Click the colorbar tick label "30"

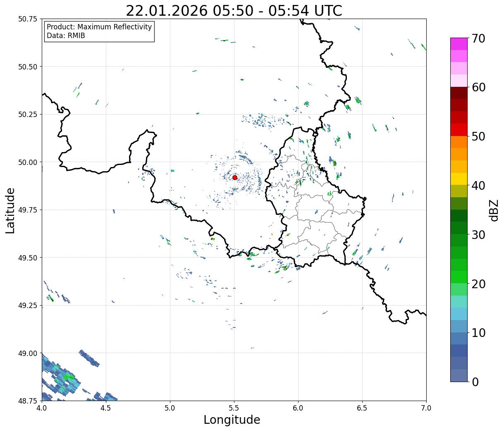(478, 234)
